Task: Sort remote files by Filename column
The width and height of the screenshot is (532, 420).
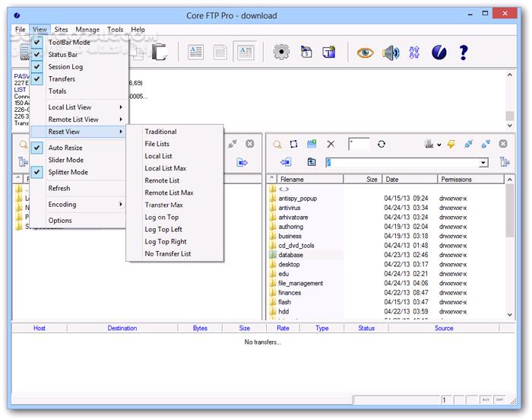Action: point(310,179)
